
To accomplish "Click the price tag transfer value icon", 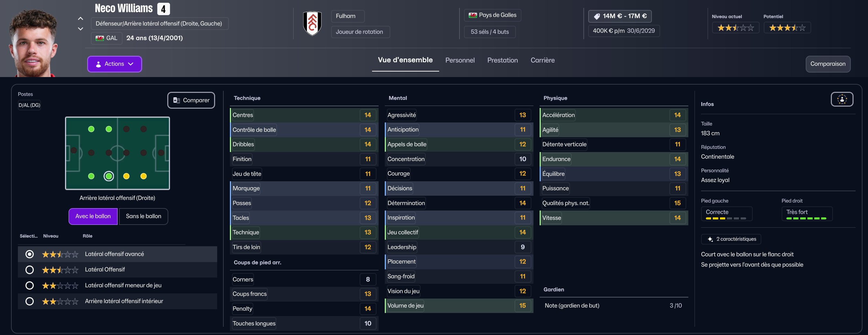I will pyautogui.click(x=597, y=16).
